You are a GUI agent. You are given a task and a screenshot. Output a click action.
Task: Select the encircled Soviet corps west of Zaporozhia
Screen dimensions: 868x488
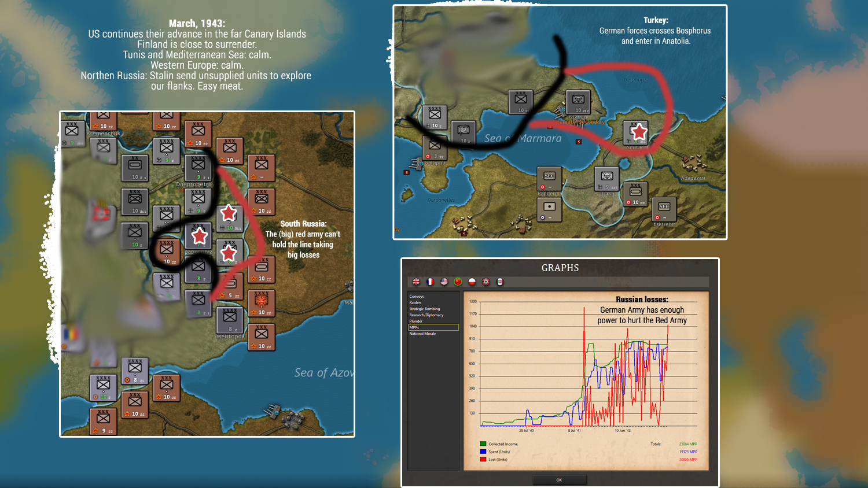pyautogui.click(x=167, y=253)
